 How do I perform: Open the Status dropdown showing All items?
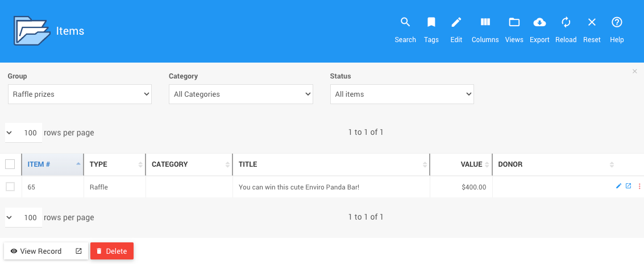tap(402, 94)
